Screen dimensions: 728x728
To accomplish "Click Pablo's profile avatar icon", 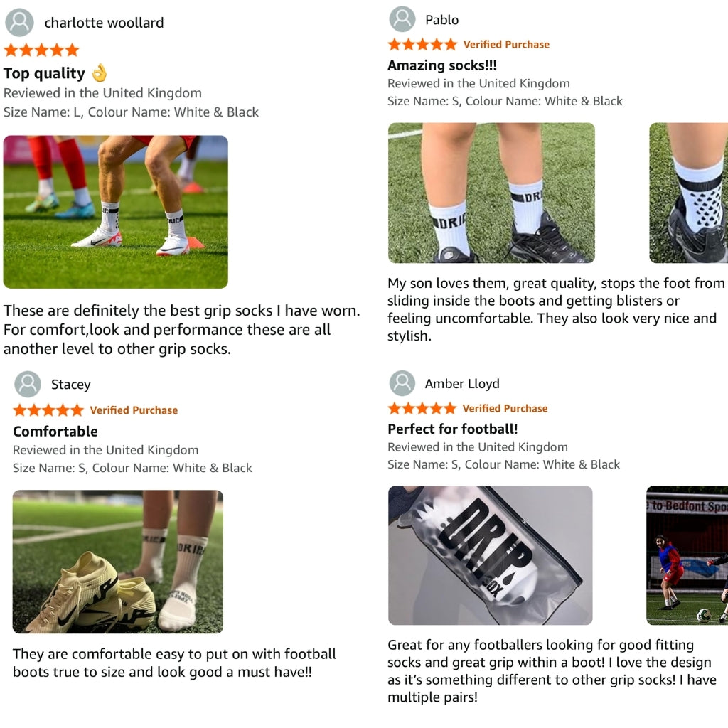I will tap(402, 19).
